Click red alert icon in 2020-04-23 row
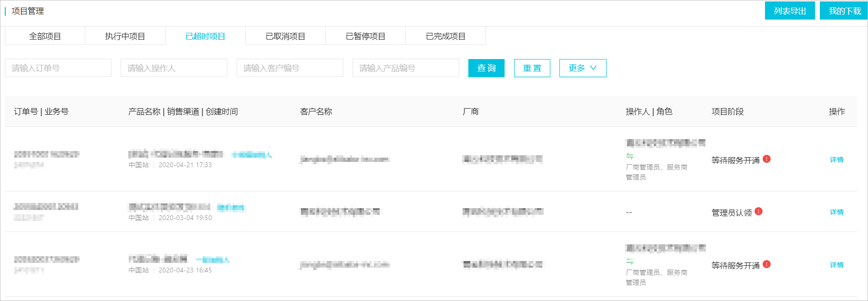The width and height of the screenshot is (868, 301). click(766, 264)
